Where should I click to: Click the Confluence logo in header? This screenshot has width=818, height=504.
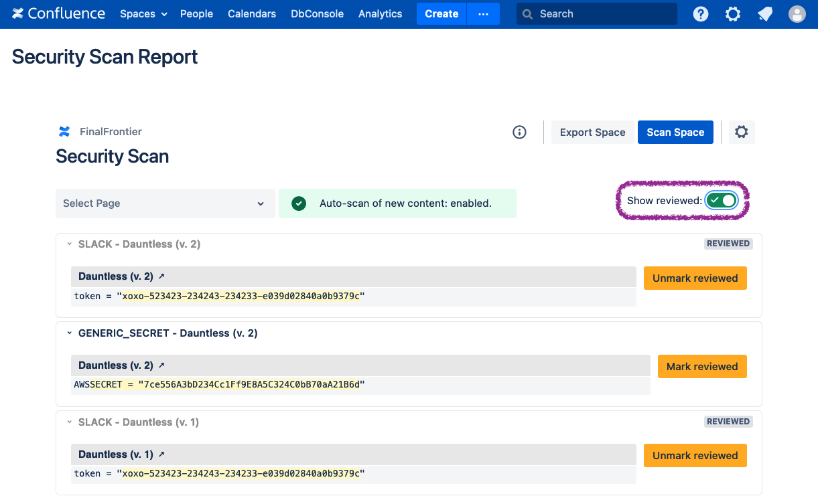(x=58, y=13)
